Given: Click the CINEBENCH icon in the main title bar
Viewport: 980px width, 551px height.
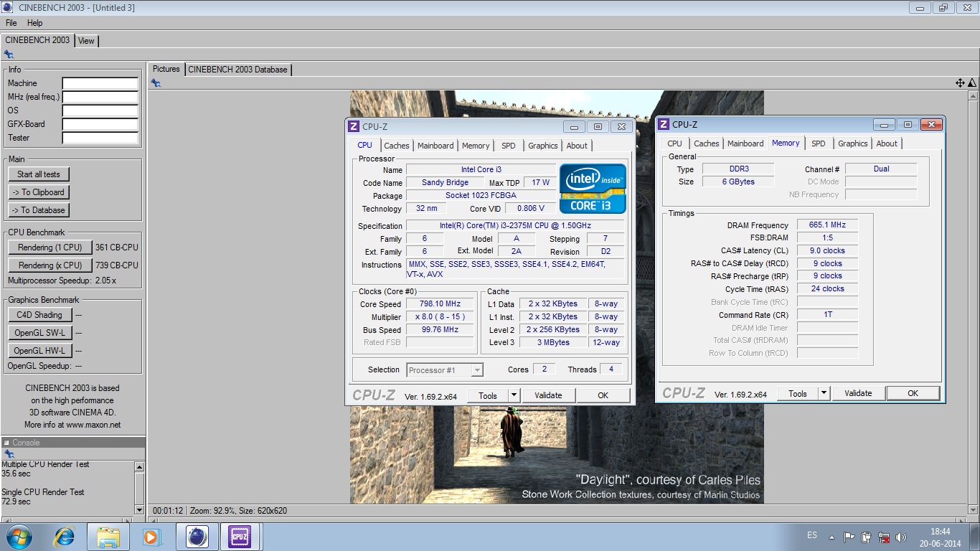Looking at the screenshot, I should click(x=7, y=7).
